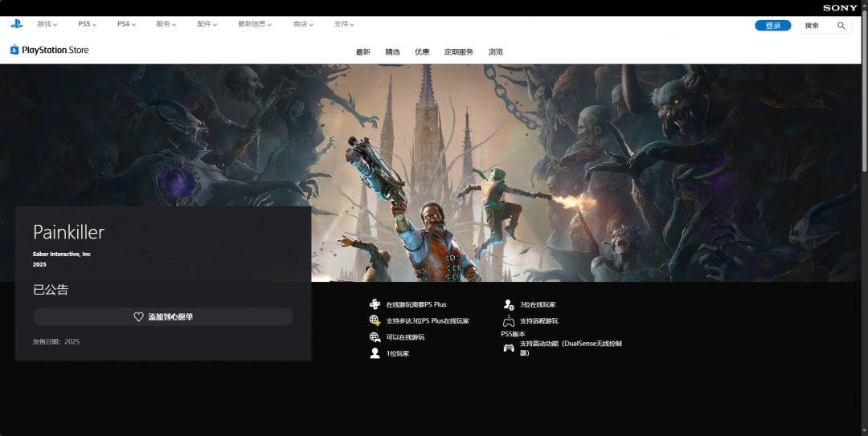
Task: Click the 3 online players icon
Action: click(x=508, y=304)
